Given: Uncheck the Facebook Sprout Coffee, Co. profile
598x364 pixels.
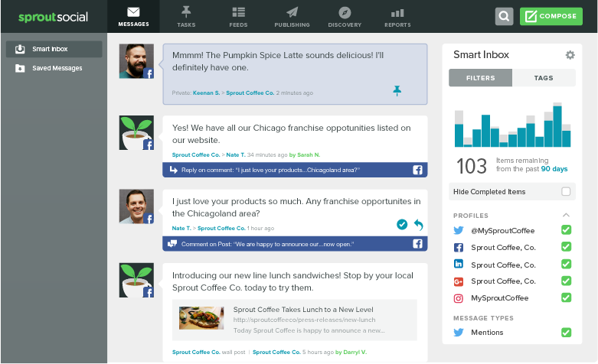Looking at the screenshot, I should (x=566, y=247).
